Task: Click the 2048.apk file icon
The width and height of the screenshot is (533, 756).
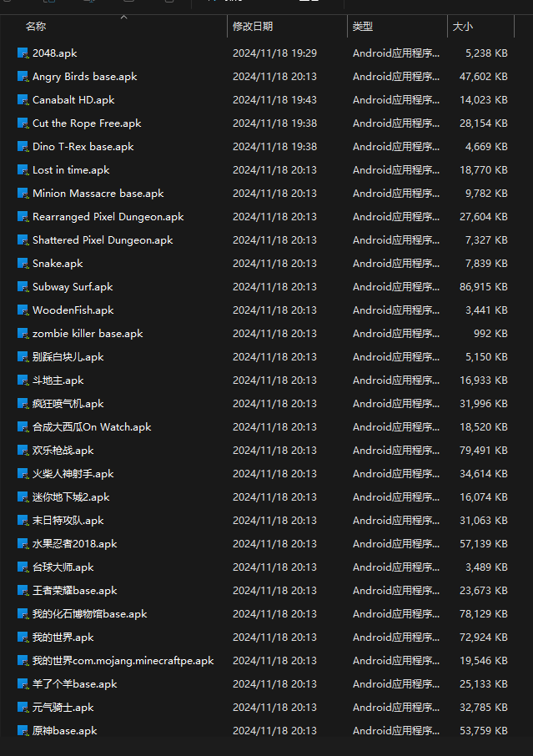Action: click(23, 53)
